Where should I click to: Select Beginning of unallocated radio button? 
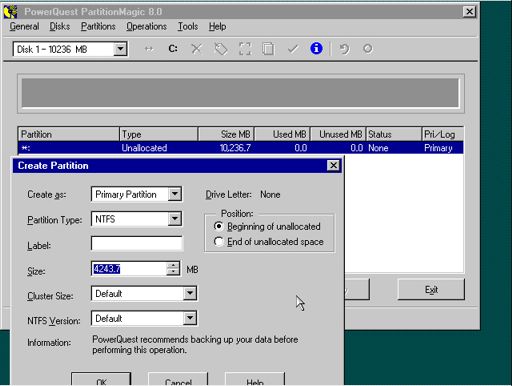pos(218,226)
